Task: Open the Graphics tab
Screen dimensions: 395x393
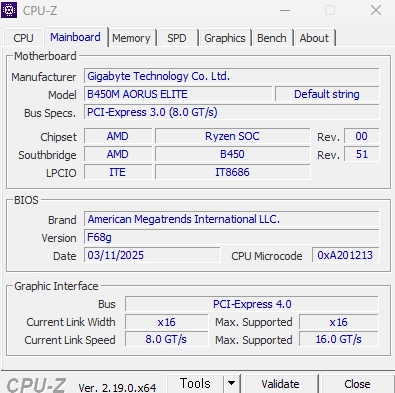Action: pyautogui.click(x=225, y=38)
